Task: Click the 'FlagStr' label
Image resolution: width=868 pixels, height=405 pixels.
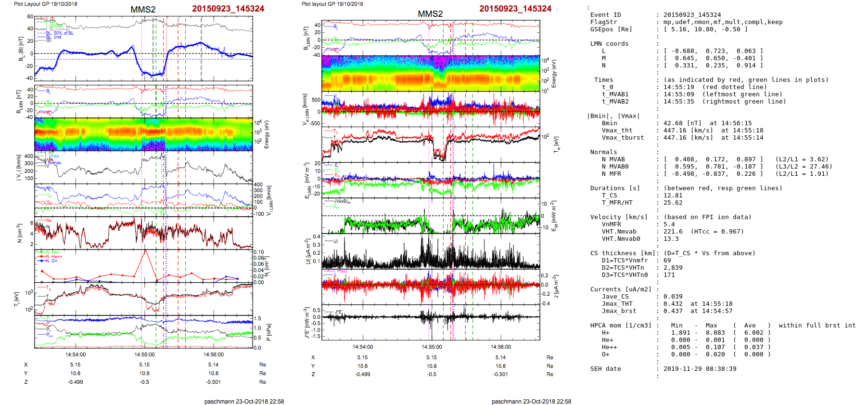Action: 604,22
